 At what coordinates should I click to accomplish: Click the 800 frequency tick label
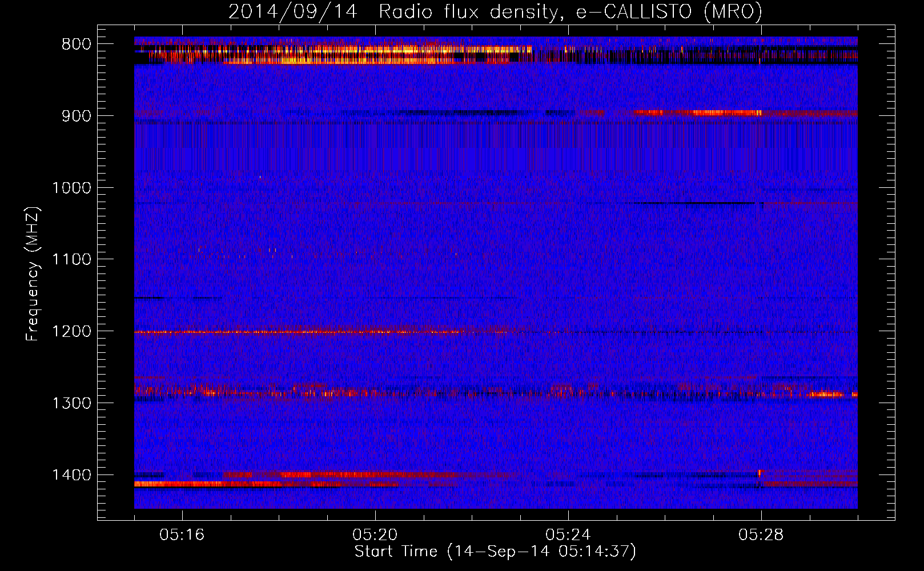coord(77,44)
